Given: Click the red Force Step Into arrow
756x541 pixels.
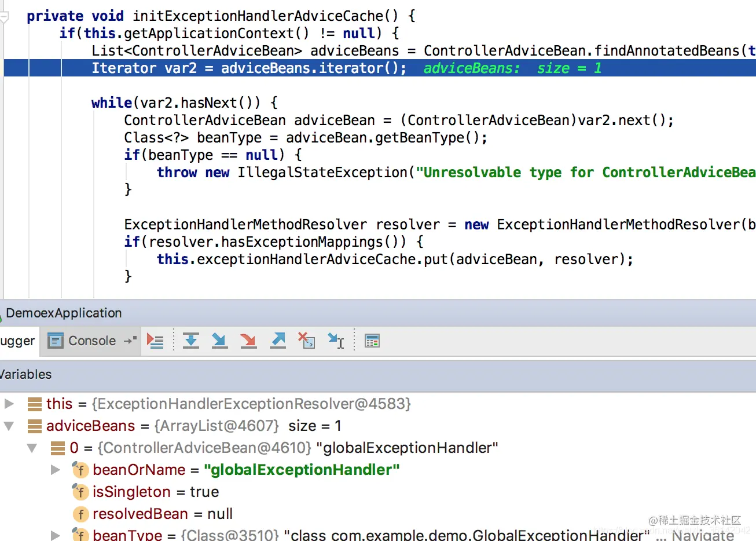Looking at the screenshot, I should [x=248, y=341].
